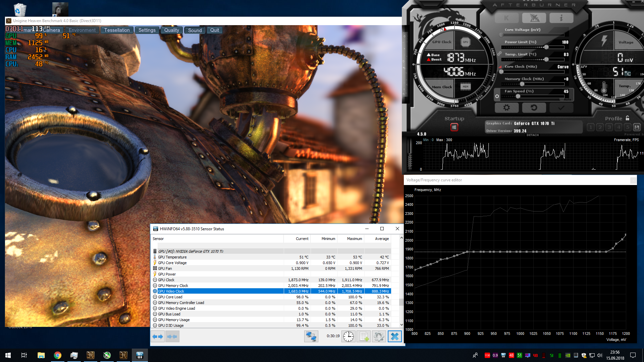Enable Auto fan speed mode
This screenshot has height=362, width=644.
[x=568, y=100]
